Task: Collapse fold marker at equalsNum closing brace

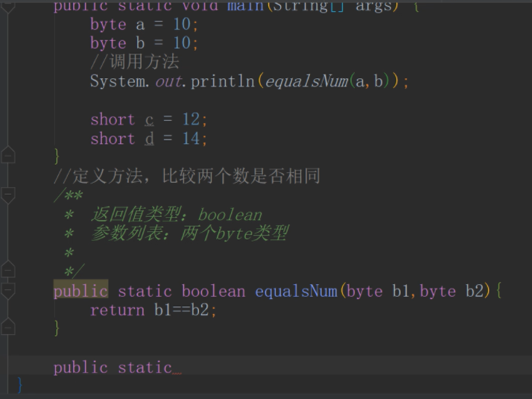Action: tap(7, 327)
